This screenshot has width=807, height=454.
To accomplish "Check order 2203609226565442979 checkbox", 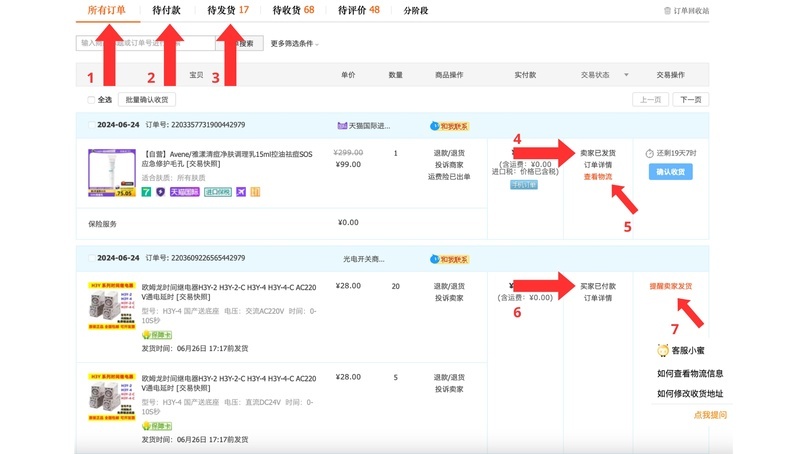I will (x=91, y=258).
